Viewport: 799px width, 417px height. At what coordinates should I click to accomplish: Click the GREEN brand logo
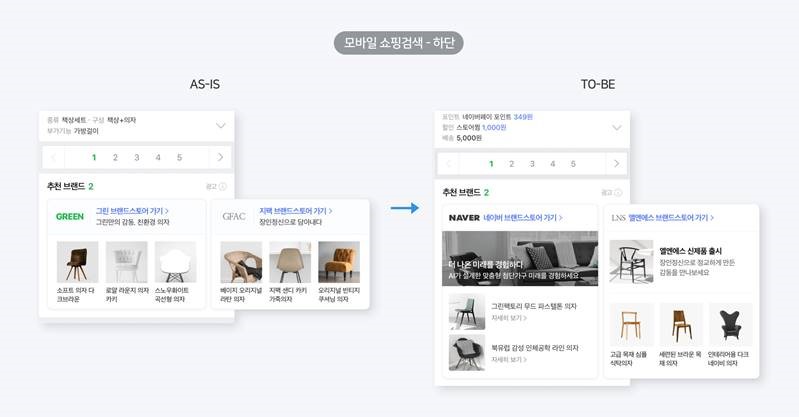click(x=70, y=217)
